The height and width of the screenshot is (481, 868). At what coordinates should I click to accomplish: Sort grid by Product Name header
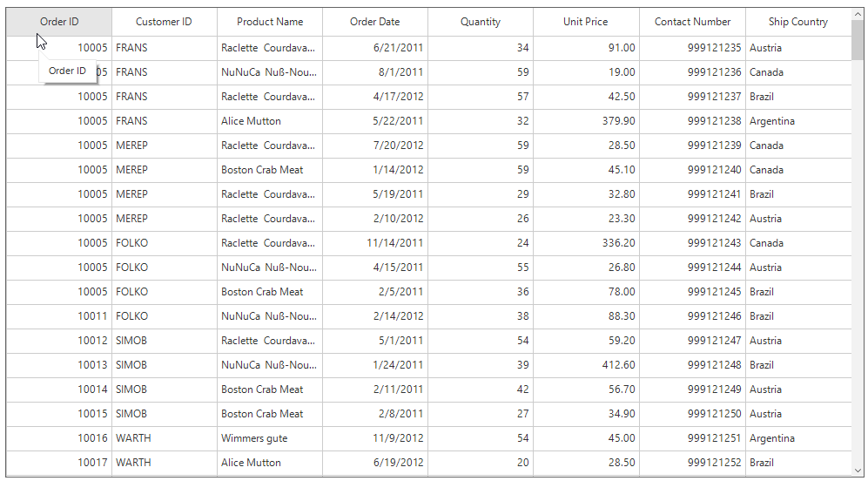click(270, 22)
